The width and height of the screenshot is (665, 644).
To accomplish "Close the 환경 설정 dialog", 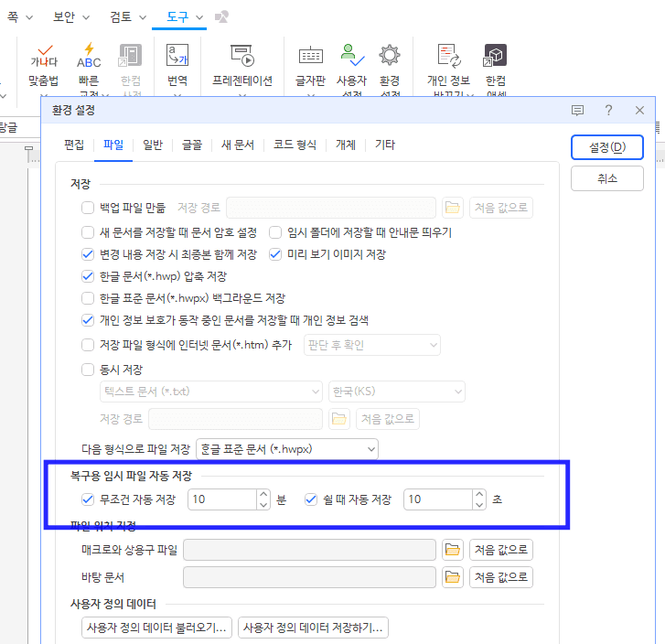I will click(639, 111).
